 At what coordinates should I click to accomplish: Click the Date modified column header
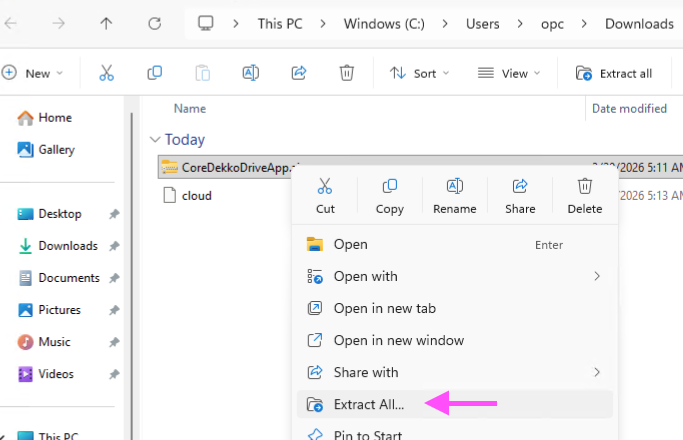click(x=629, y=108)
